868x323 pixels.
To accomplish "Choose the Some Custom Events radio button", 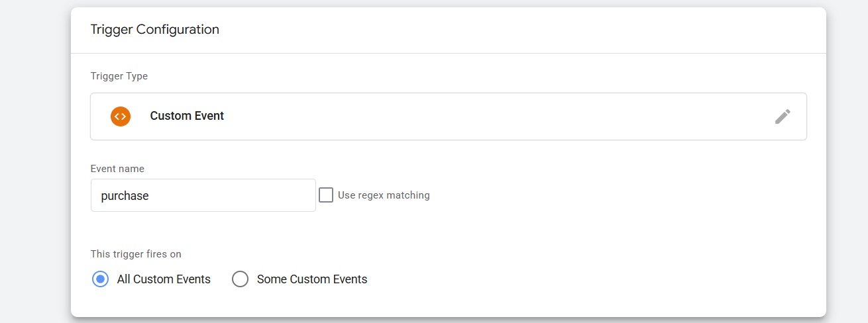I will pyautogui.click(x=240, y=279).
